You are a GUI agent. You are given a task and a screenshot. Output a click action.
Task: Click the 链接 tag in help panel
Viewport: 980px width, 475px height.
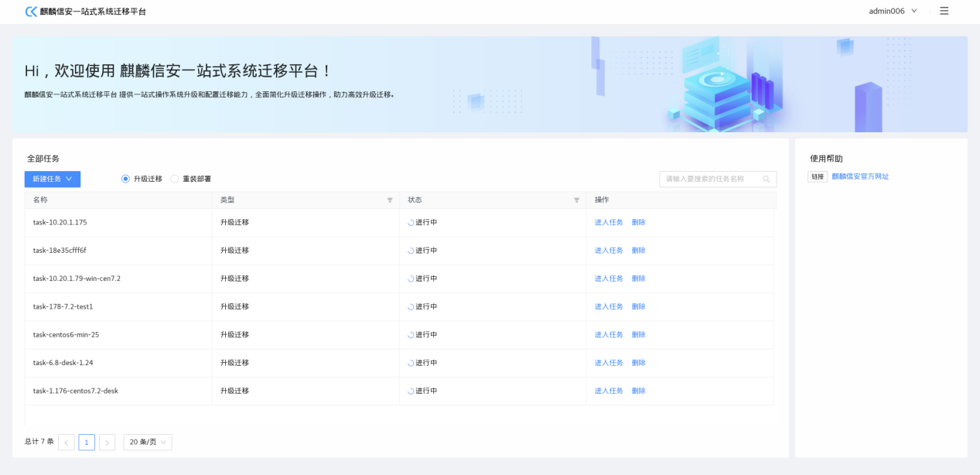tap(817, 176)
